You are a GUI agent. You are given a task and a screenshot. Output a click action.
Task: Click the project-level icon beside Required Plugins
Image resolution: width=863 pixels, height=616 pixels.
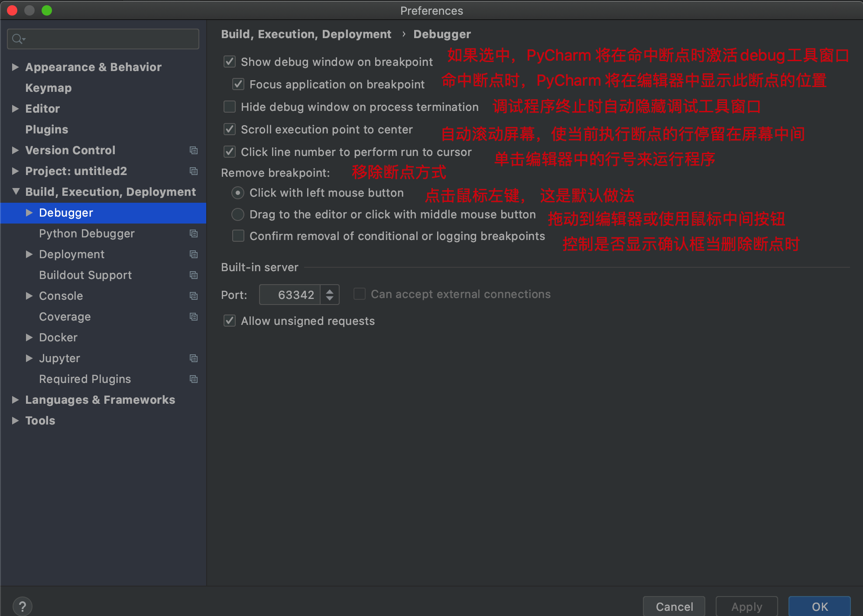[194, 379]
